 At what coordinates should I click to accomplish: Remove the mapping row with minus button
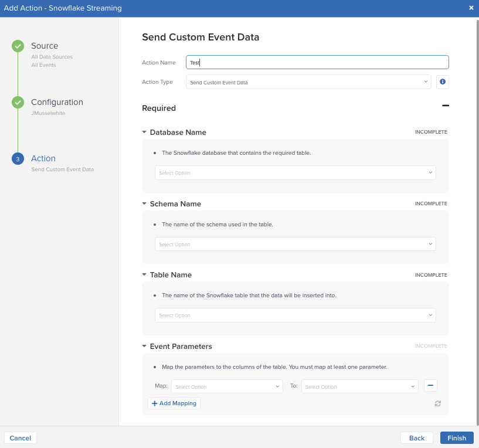(x=430, y=386)
